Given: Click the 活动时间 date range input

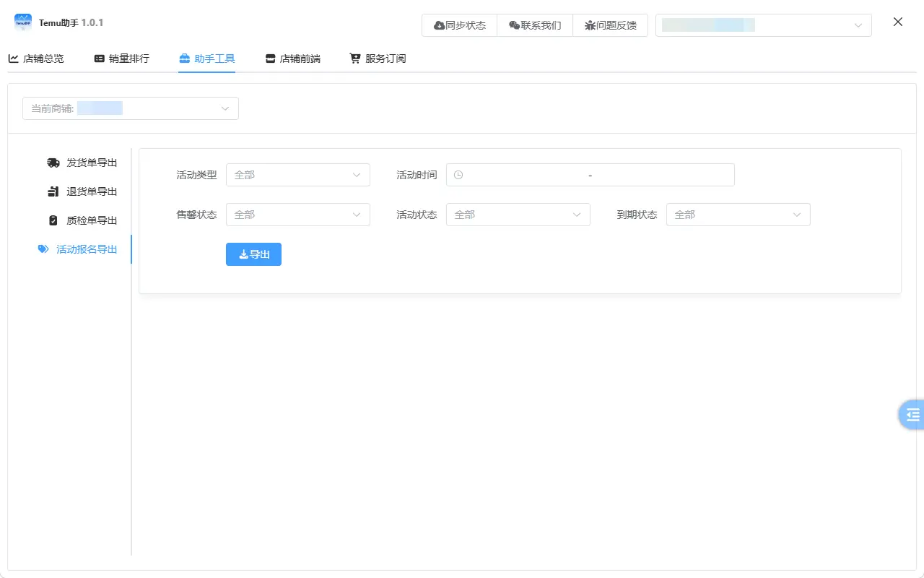Looking at the screenshot, I should [x=590, y=174].
